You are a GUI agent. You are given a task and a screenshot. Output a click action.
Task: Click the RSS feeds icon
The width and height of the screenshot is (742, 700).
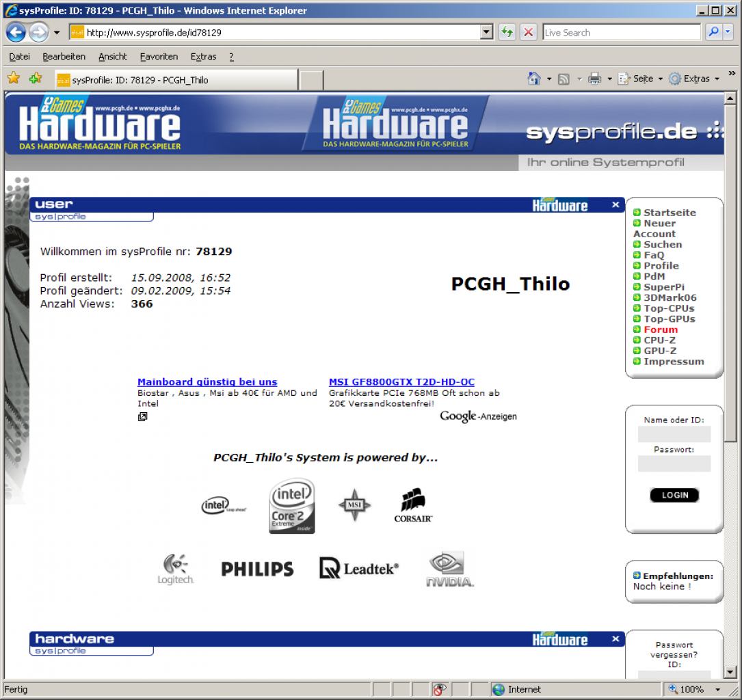click(x=564, y=79)
